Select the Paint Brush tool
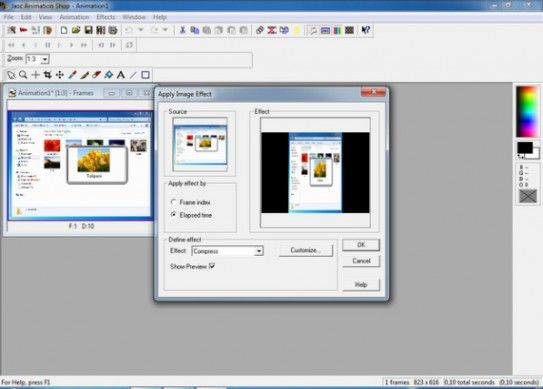 [84, 74]
